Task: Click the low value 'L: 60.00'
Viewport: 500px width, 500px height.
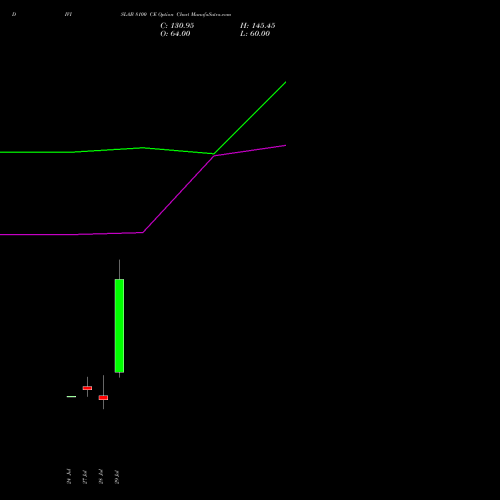Action: (255, 34)
